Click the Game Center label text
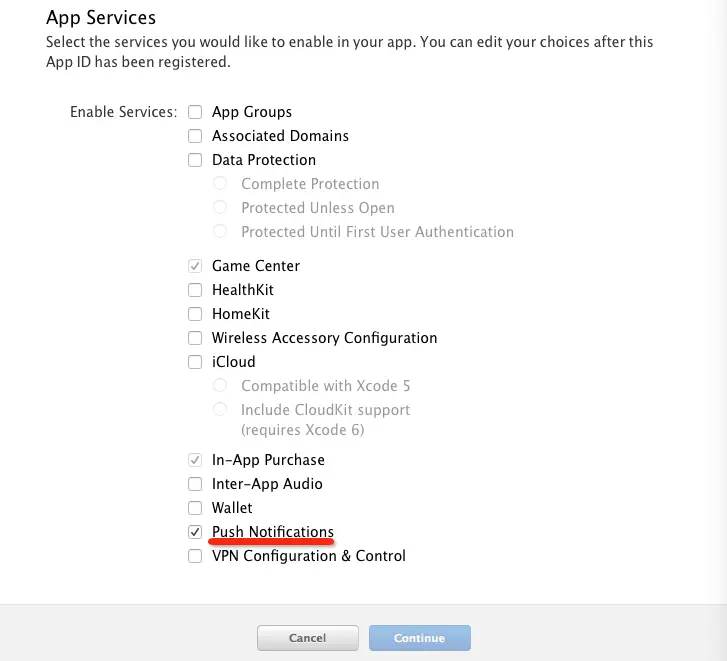Viewport: 727px width, 661px height. point(256,266)
